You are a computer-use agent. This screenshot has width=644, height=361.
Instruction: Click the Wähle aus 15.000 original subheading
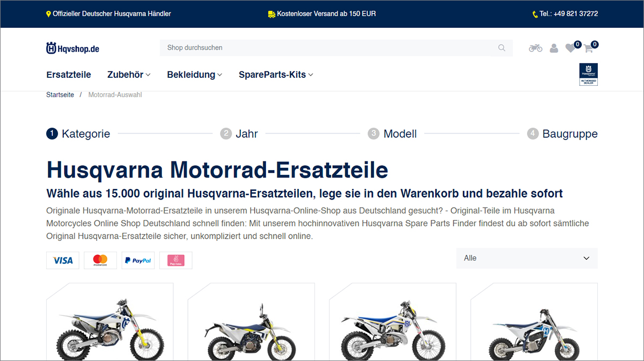(x=305, y=193)
